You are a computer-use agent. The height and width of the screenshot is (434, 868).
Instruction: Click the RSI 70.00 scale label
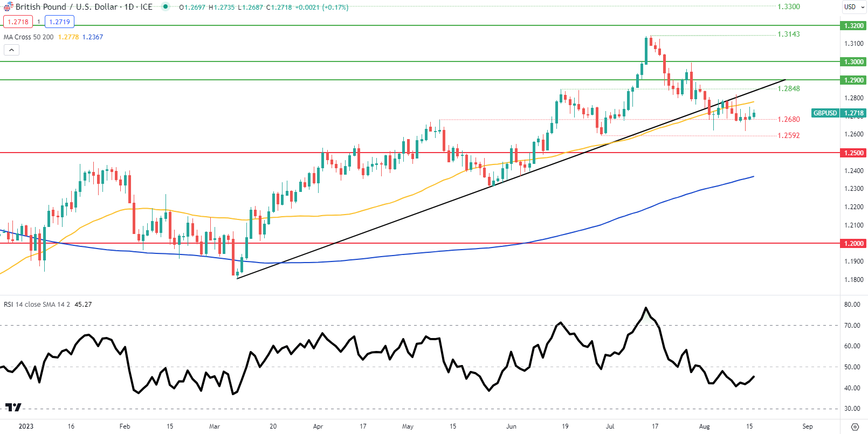coord(852,326)
